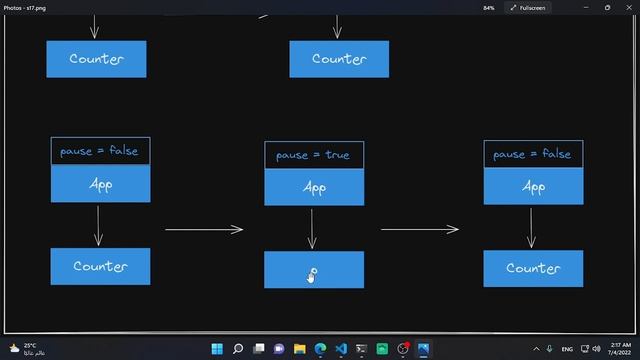Open the Terminal app in taskbar
Image resolution: width=640 pixels, height=360 pixels.
(x=362, y=349)
